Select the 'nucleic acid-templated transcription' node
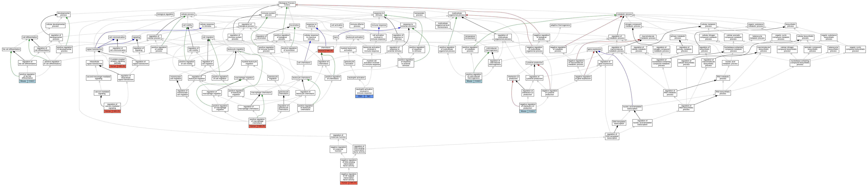The width and height of the screenshot is (868, 186). tap(632, 108)
